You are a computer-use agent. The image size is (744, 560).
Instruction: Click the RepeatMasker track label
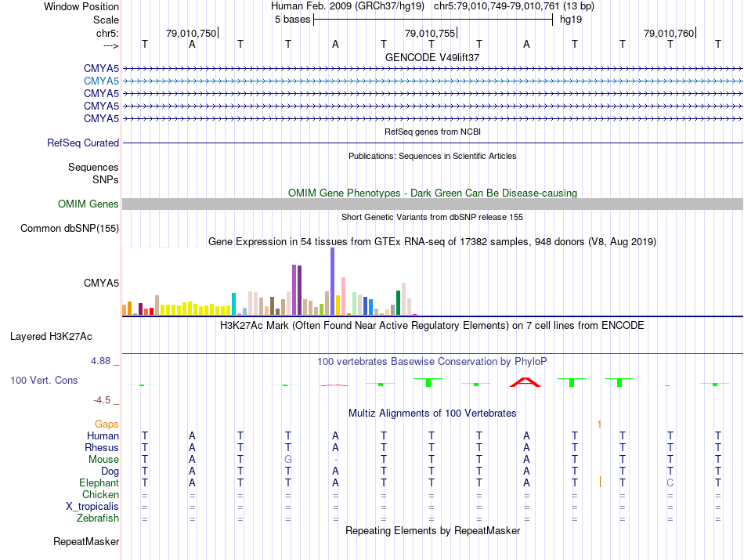86,541
